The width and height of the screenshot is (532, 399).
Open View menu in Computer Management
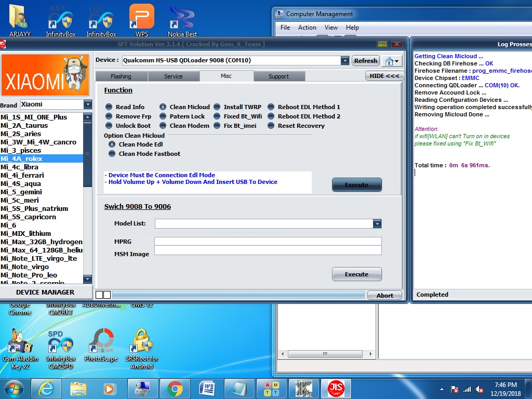pyautogui.click(x=331, y=28)
